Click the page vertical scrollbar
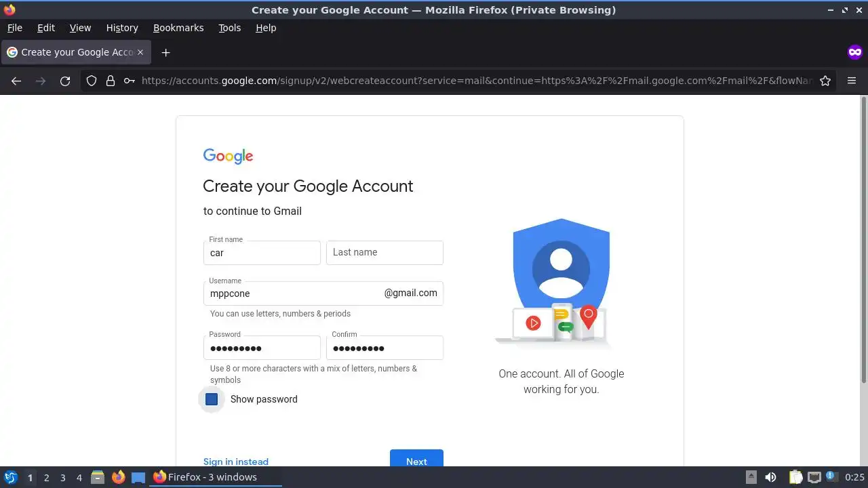The height and width of the screenshot is (488, 868). pyautogui.click(x=863, y=239)
